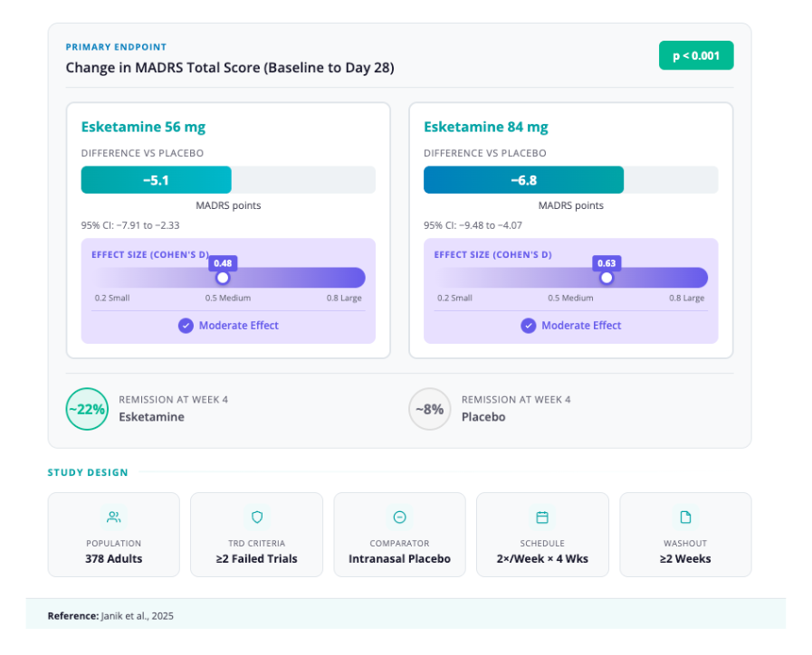Click the −6.8 difference bar
The height and width of the screenshot is (655, 812).
point(523,180)
